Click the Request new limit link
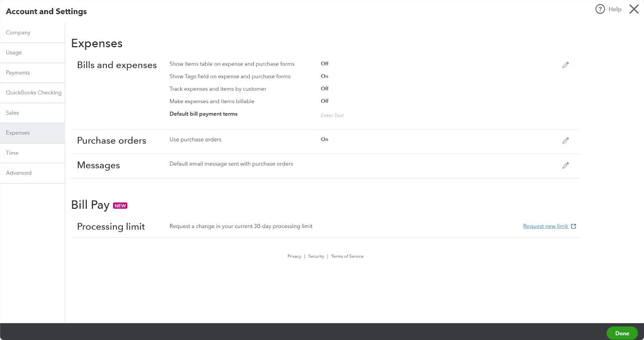The width and height of the screenshot is (644, 340). pyautogui.click(x=545, y=226)
